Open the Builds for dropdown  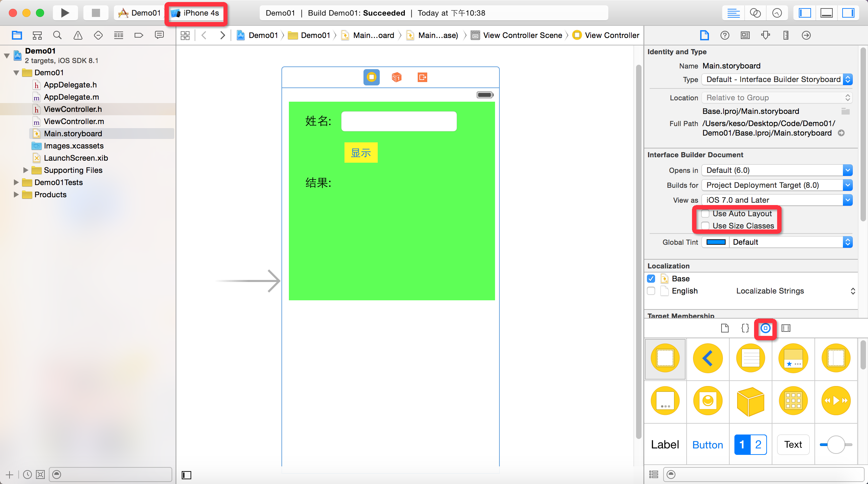point(777,185)
